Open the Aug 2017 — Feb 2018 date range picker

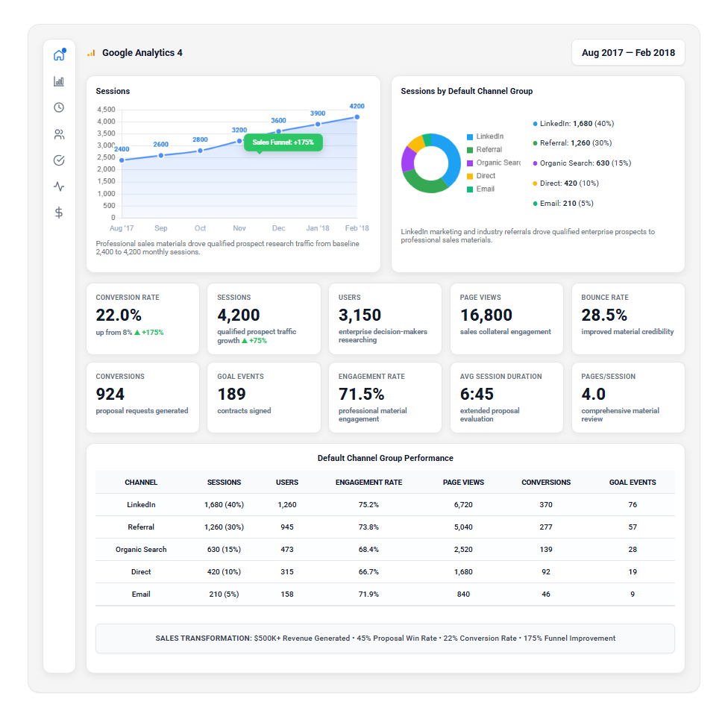[x=628, y=53]
